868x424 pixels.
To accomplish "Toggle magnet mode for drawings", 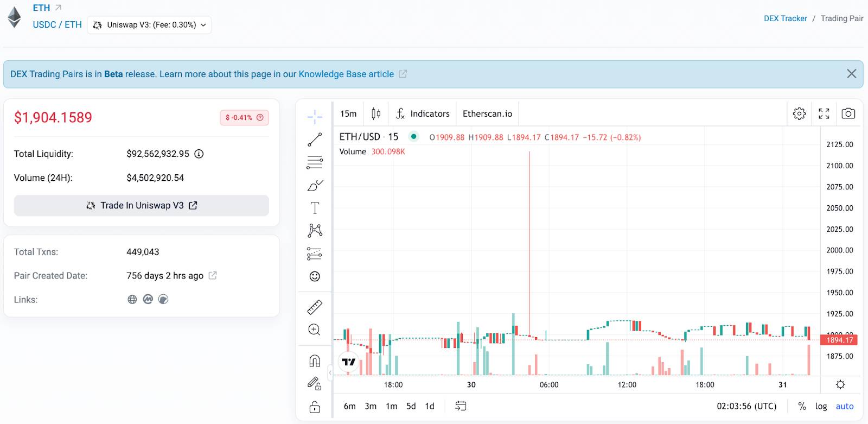I will click(x=315, y=361).
